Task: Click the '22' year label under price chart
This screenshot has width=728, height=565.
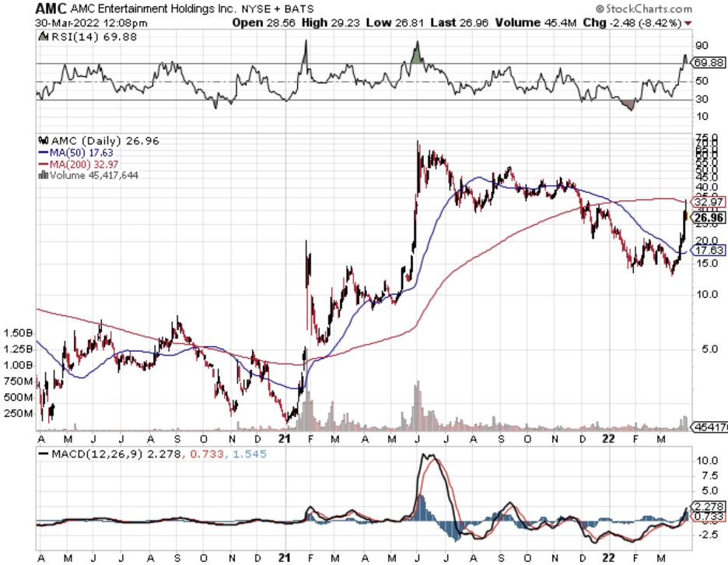Action: tap(608, 439)
